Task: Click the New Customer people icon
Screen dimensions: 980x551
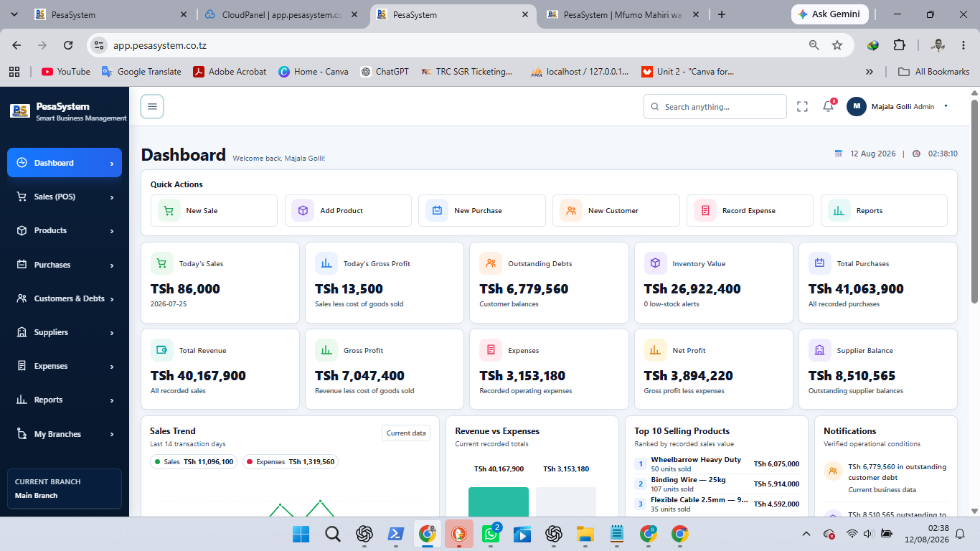Action: coord(571,211)
